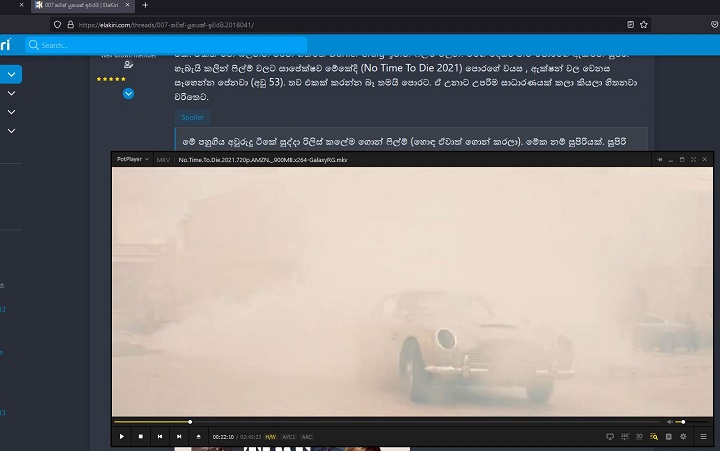The height and width of the screenshot is (451, 720).
Task: Toggle H/W hardware acceleration indicator
Action: (x=270, y=437)
